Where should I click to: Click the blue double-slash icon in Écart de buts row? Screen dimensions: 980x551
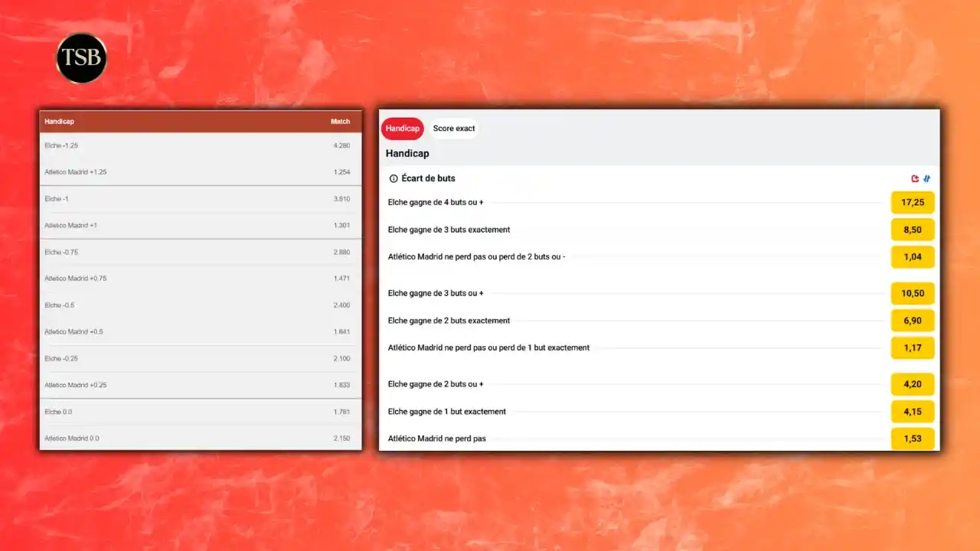pos(927,178)
